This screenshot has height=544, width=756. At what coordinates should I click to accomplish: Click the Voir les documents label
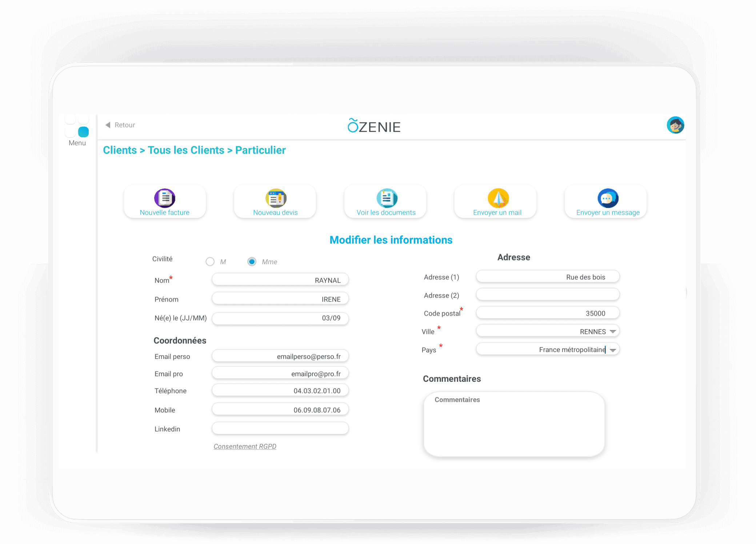pyautogui.click(x=386, y=213)
